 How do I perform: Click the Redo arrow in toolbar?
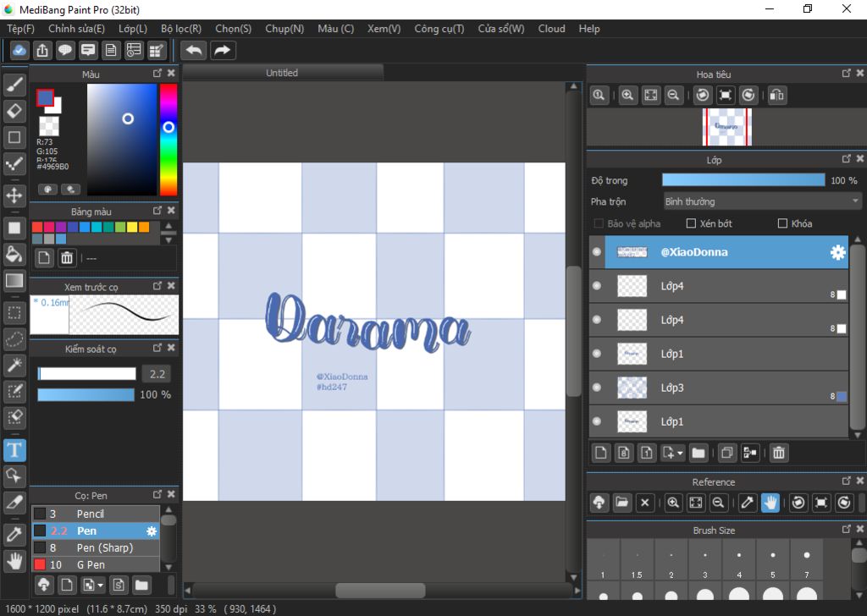pos(223,50)
